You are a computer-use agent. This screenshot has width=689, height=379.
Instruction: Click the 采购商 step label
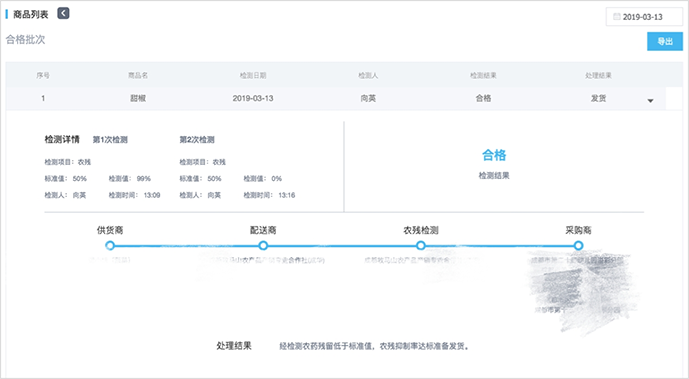click(578, 230)
